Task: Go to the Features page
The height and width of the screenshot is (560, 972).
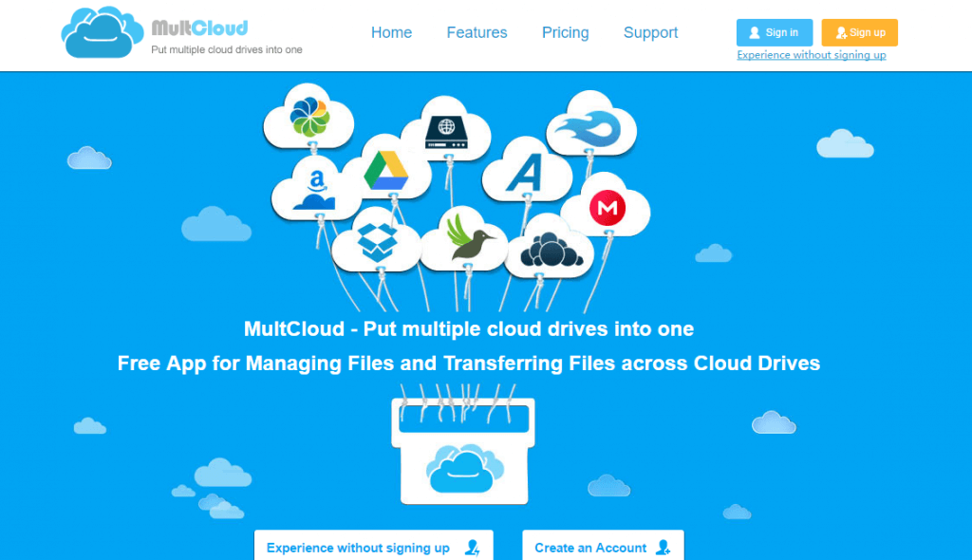Action: pyautogui.click(x=477, y=33)
